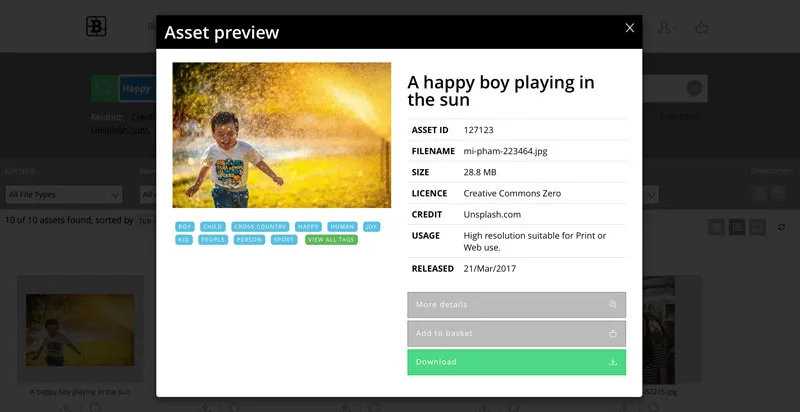Select the CROSS COUNTRY tag
The image size is (800, 412).
coord(260,227)
